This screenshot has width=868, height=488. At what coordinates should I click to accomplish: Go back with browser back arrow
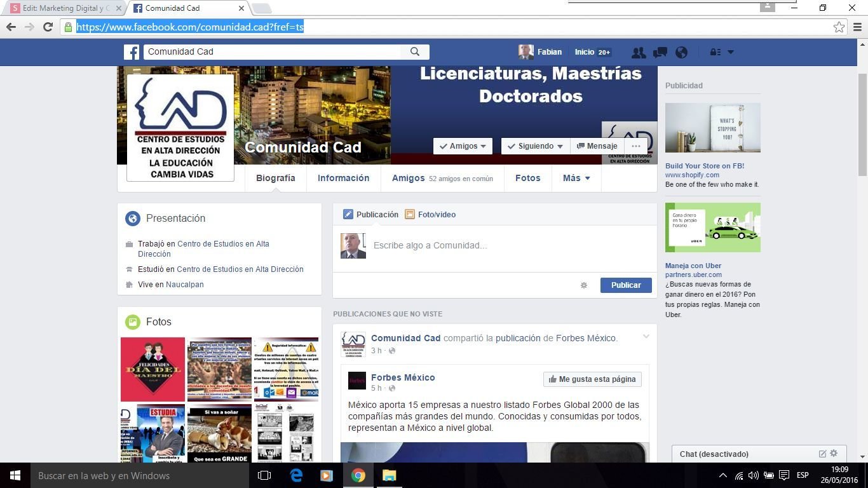click(11, 27)
